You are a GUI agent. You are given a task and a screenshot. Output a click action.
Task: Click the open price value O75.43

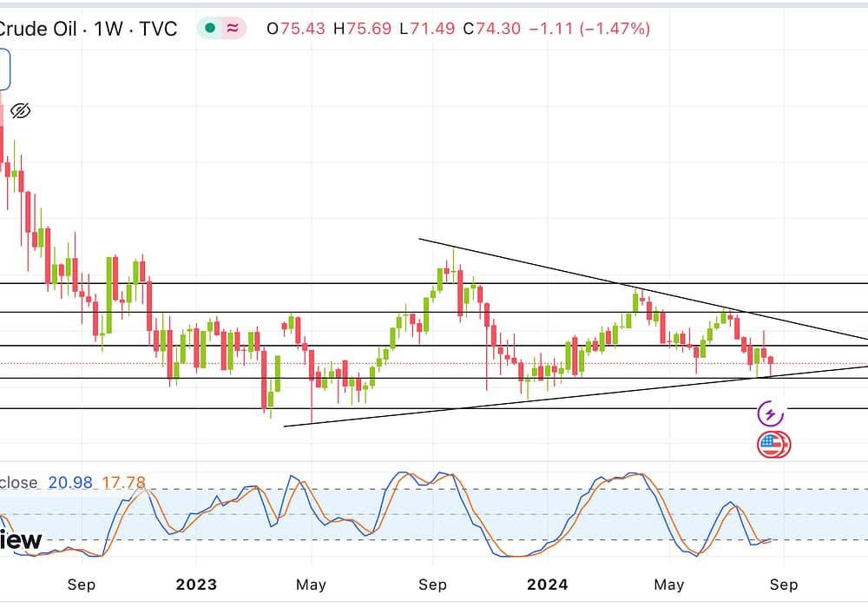(296, 29)
